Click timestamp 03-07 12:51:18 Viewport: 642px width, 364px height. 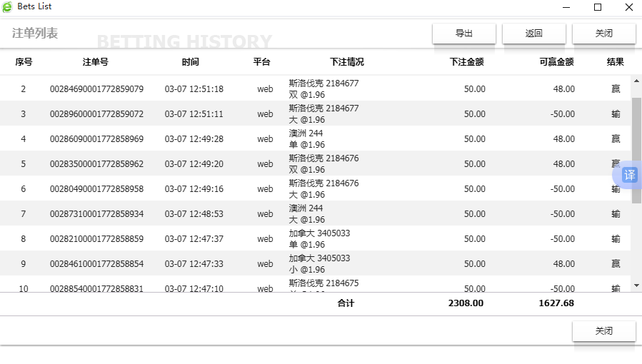(194, 89)
